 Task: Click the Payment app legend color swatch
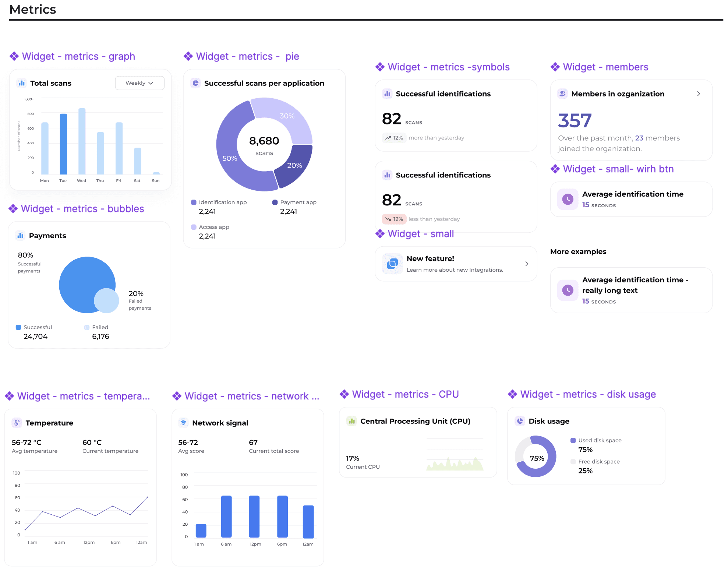275,202
